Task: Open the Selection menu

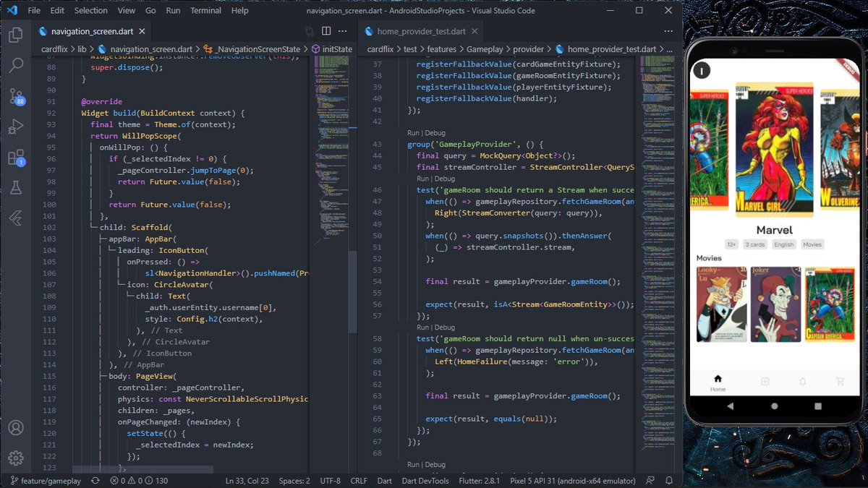Action: point(91,11)
